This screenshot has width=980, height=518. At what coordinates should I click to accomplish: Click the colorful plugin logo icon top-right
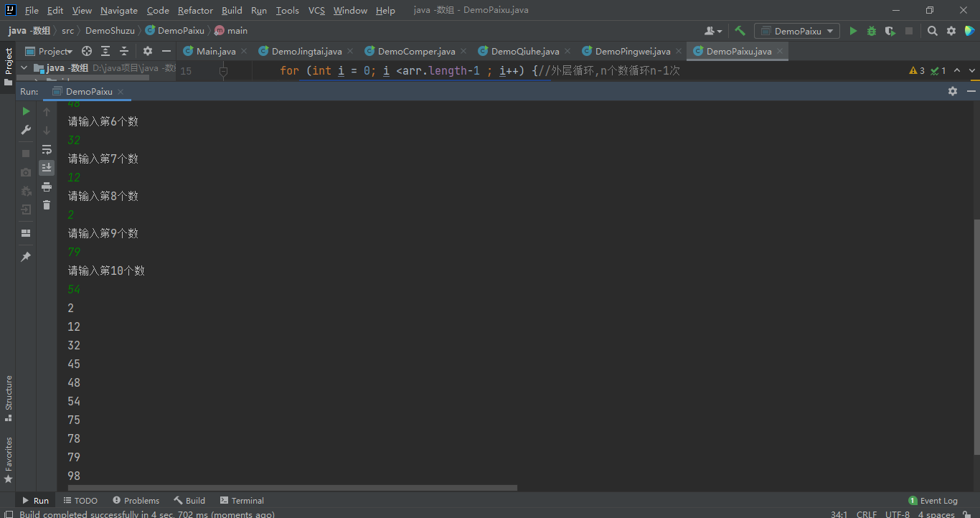[970, 31]
